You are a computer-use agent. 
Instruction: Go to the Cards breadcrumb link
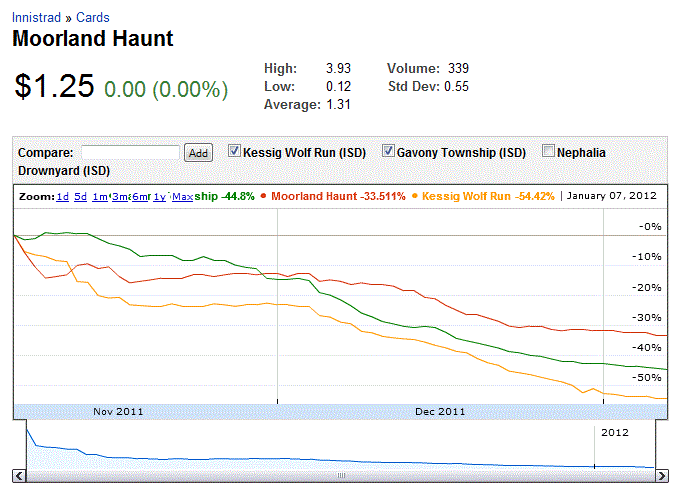tap(93, 18)
